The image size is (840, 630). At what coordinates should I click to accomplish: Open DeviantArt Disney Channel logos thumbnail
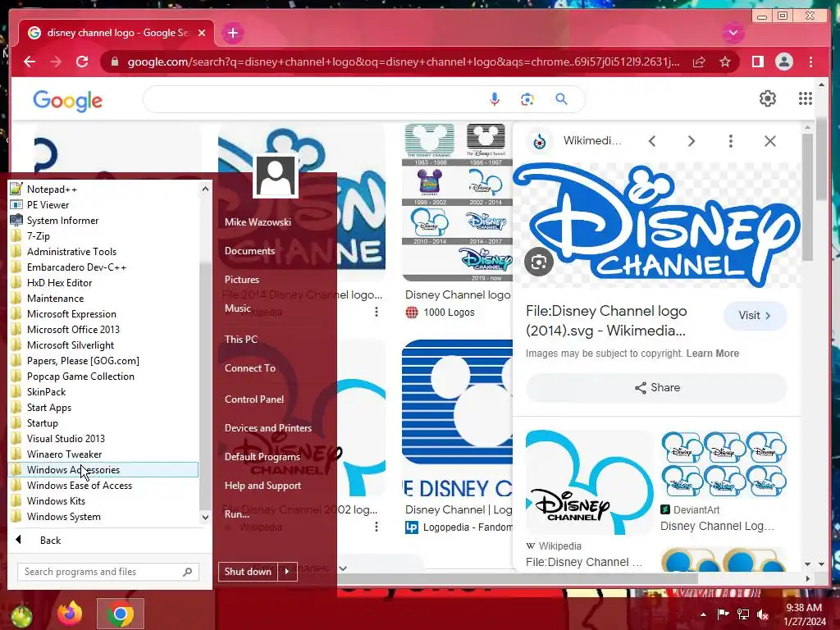(x=724, y=464)
